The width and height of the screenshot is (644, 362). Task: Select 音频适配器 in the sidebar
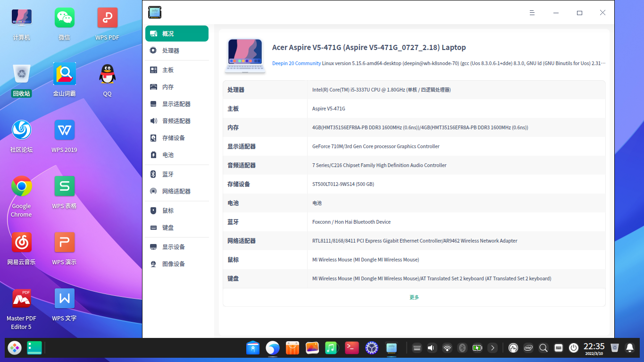coord(177,121)
